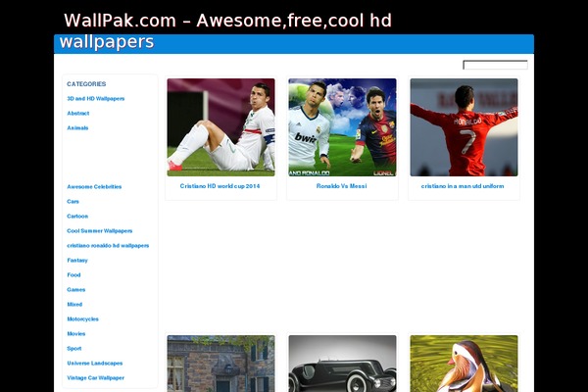The image size is (588, 392).
Task: Click the Ronaldo Vs Messi title link
Action: [342, 186]
